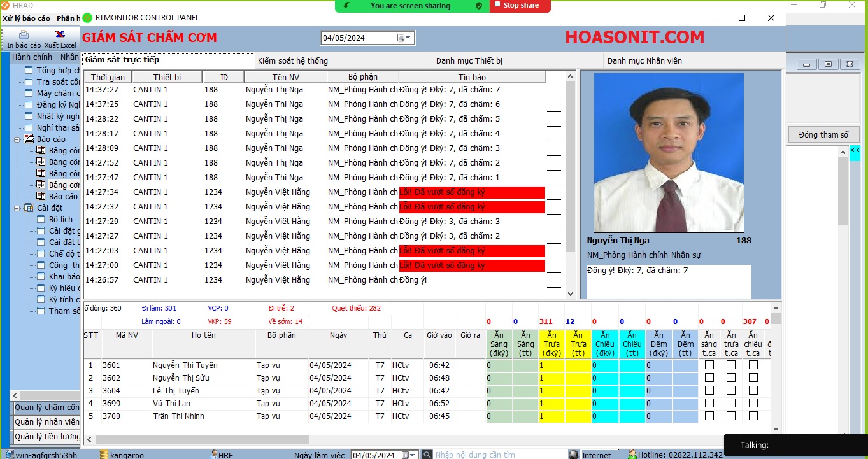
Task: Switch to Kiểm soát hệ thống tab
Action: [x=343, y=60]
